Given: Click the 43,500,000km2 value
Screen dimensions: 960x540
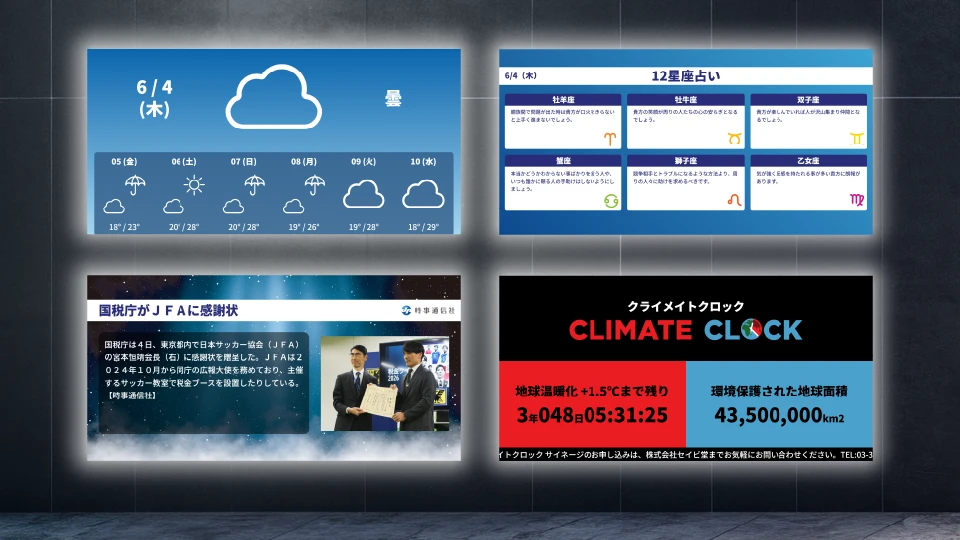Looking at the screenshot, I should (779, 415).
